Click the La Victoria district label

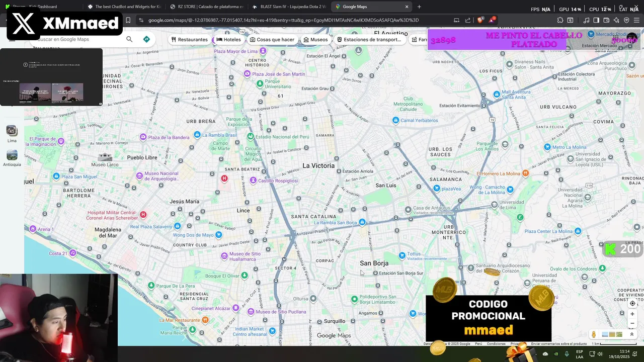click(x=318, y=165)
